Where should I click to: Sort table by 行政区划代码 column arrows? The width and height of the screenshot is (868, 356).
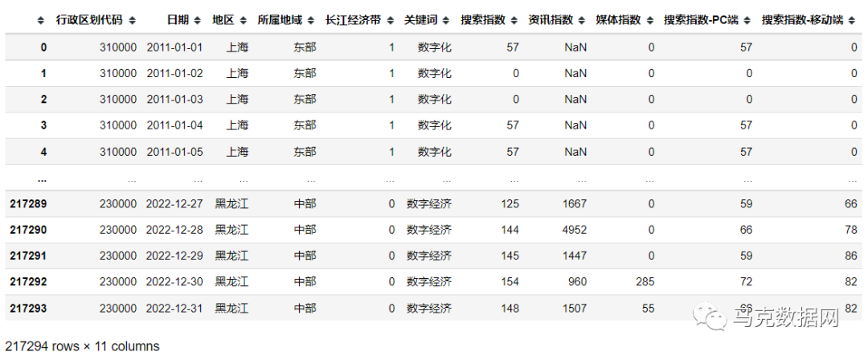point(132,21)
